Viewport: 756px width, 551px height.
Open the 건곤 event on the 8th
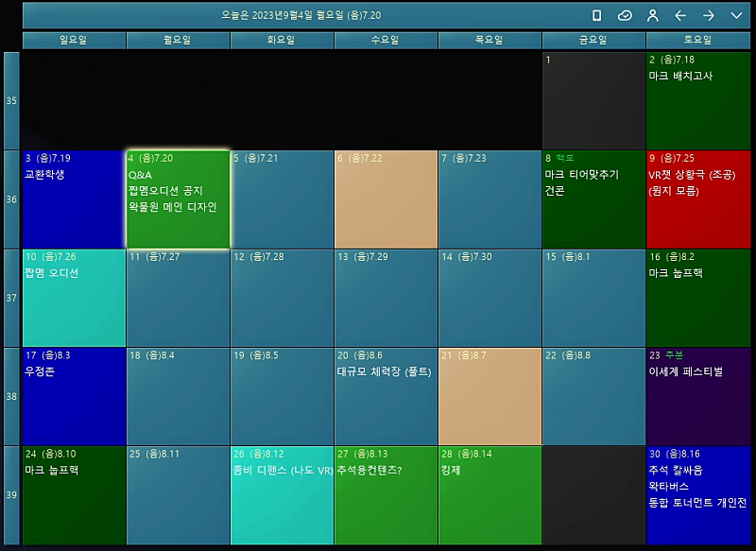click(x=555, y=191)
